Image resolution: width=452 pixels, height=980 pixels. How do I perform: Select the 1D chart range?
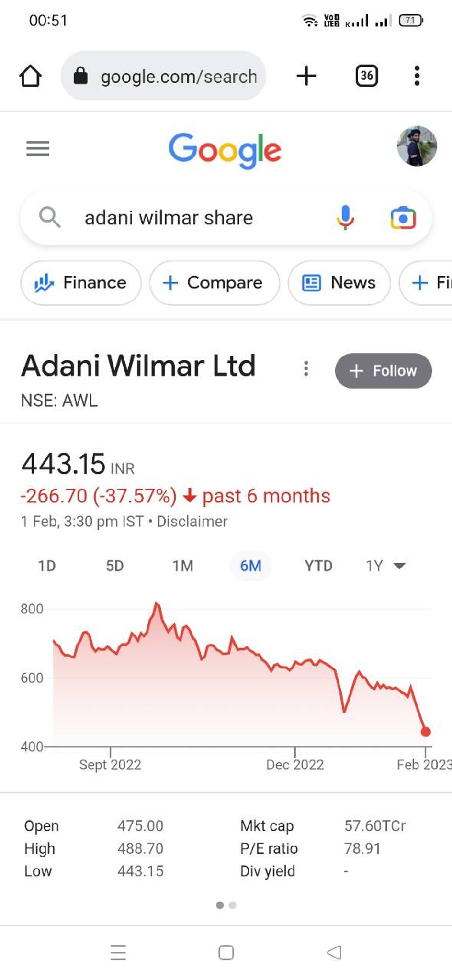(47, 566)
